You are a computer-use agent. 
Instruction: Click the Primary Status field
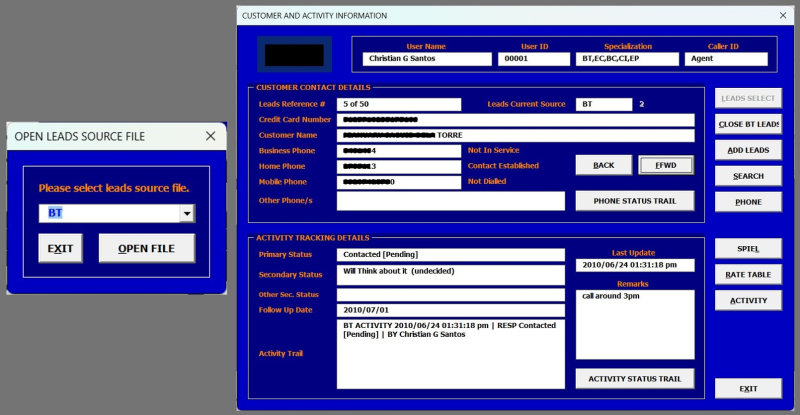pos(450,255)
